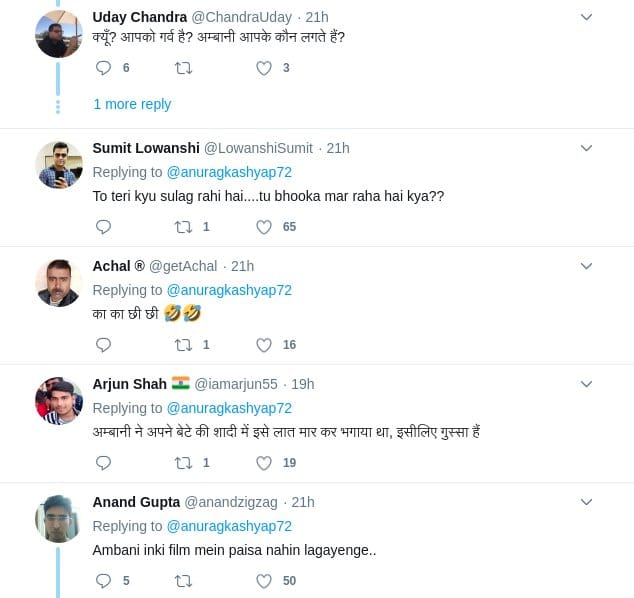Open Achal tweet options chevron
This screenshot has height=598, width=634.
click(x=587, y=266)
